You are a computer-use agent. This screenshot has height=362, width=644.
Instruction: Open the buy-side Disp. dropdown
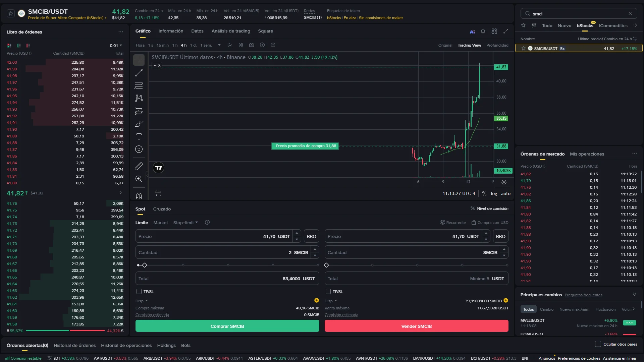pos(142,301)
